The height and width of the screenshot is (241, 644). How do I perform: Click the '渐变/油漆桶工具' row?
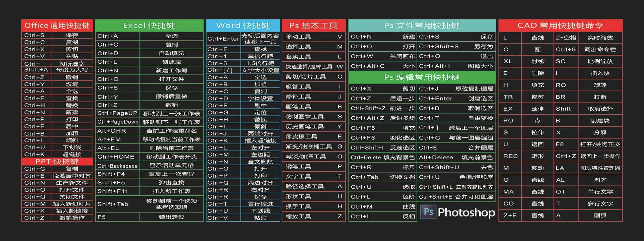(x=314, y=146)
